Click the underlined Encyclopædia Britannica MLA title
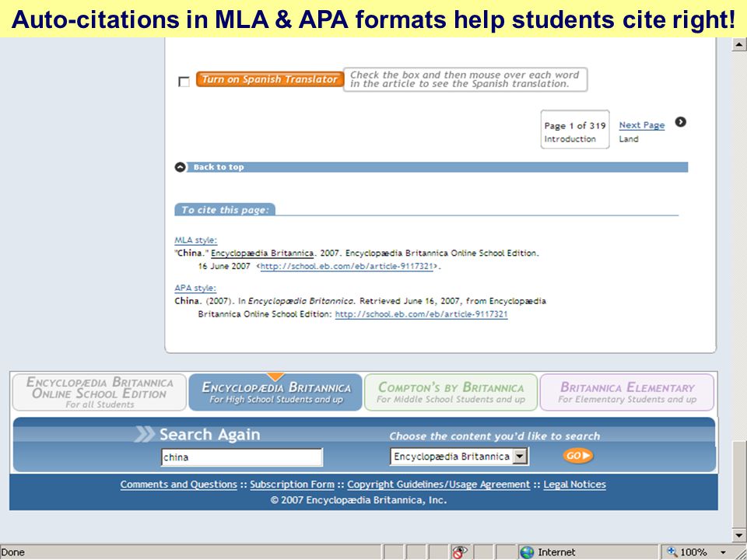 click(x=262, y=253)
